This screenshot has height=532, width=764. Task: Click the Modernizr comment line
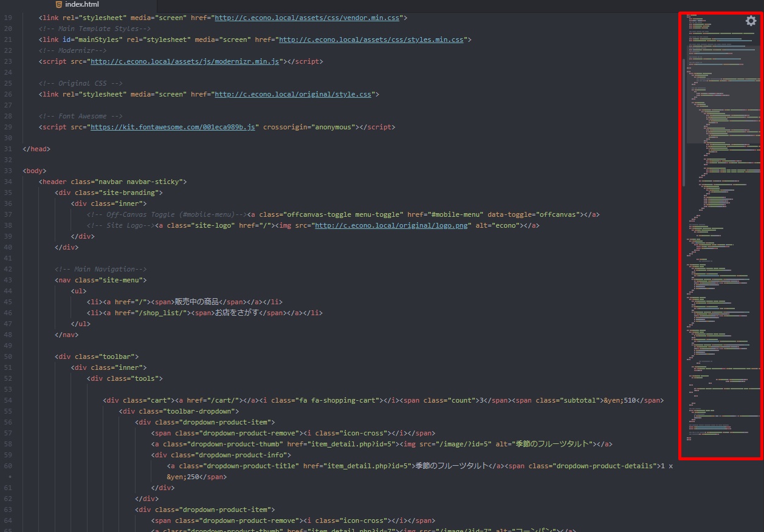click(72, 50)
